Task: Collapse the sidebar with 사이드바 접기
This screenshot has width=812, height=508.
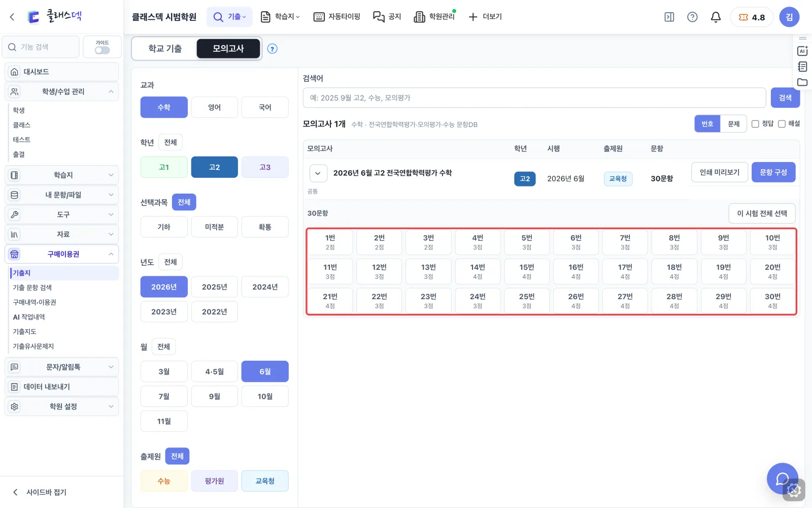Action: [x=40, y=492]
